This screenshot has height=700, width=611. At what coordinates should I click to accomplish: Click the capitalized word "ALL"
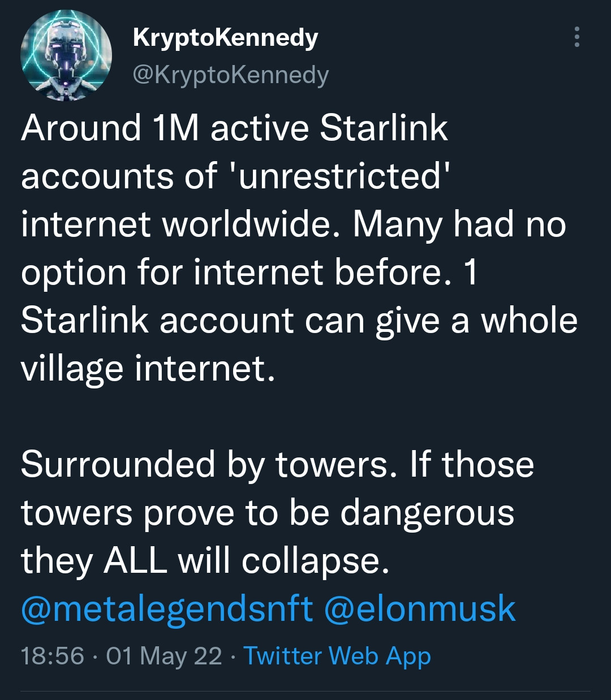coord(135,561)
